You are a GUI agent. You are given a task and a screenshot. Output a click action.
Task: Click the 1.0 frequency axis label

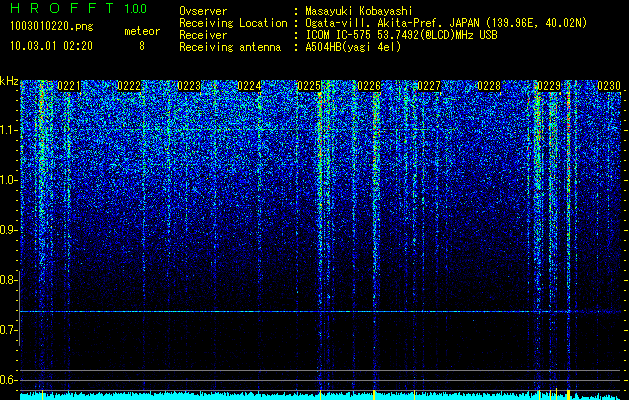coord(8,180)
